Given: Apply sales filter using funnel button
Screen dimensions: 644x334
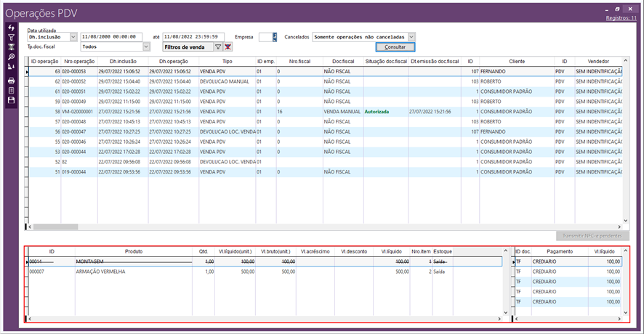Looking at the screenshot, I should (x=218, y=46).
